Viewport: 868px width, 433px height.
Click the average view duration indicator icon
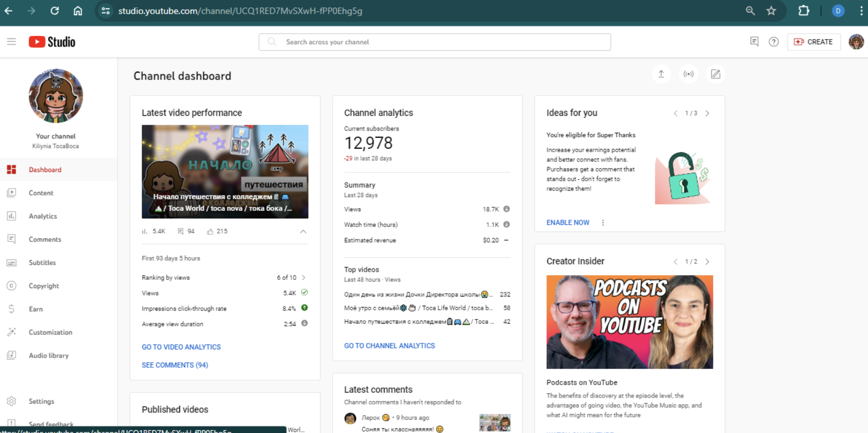(x=305, y=323)
